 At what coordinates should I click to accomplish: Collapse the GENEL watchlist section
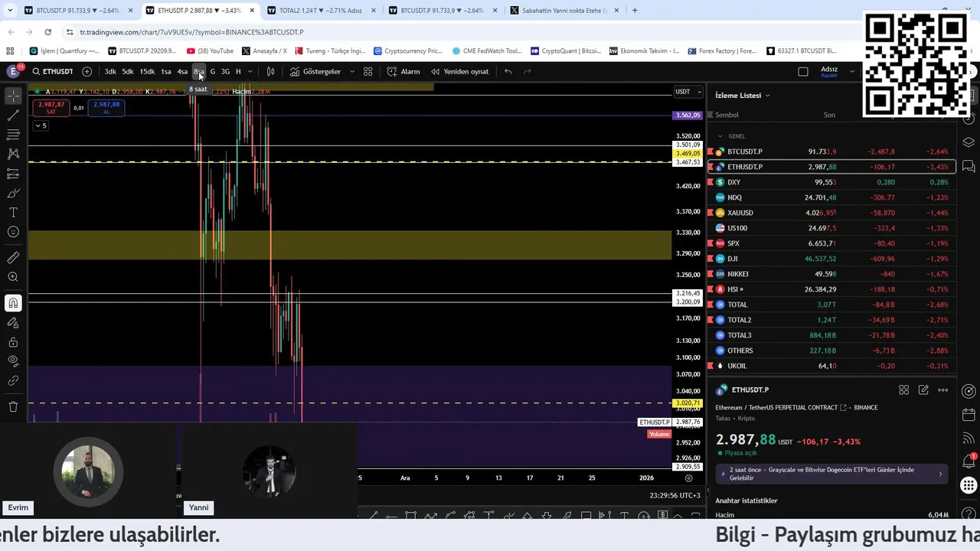pos(720,136)
